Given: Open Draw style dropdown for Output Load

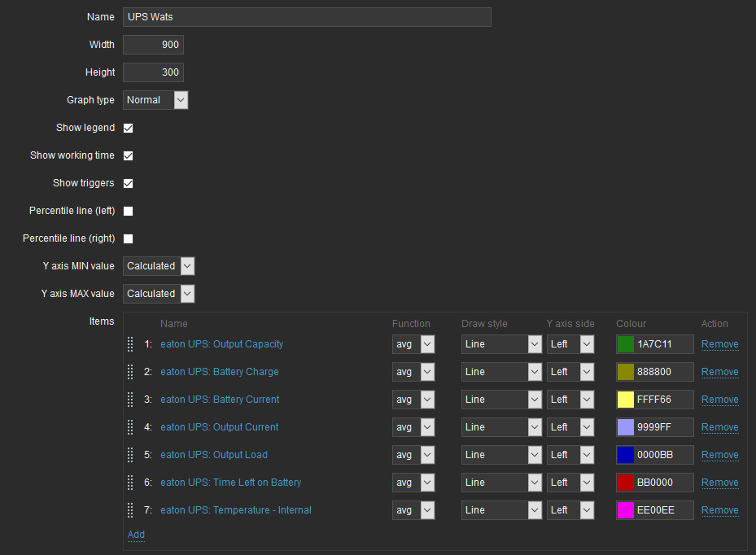Looking at the screenshot, I should point(501,455).
